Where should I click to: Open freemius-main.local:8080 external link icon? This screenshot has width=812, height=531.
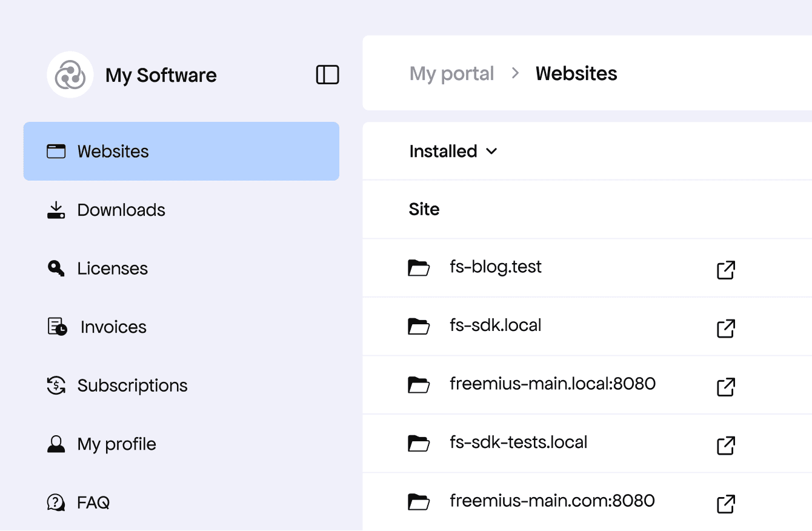click(x=726, y=387)
